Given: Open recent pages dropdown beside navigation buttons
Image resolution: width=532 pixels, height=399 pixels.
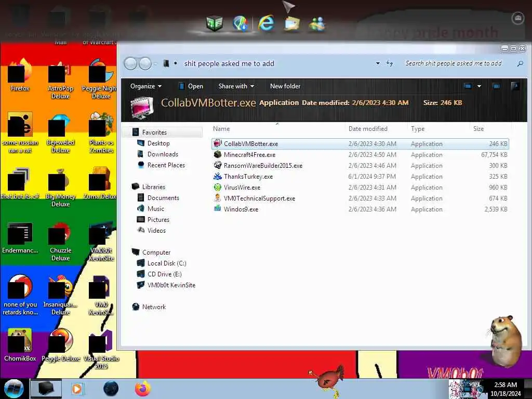Looking at the screenshot, I should point(155,64).
